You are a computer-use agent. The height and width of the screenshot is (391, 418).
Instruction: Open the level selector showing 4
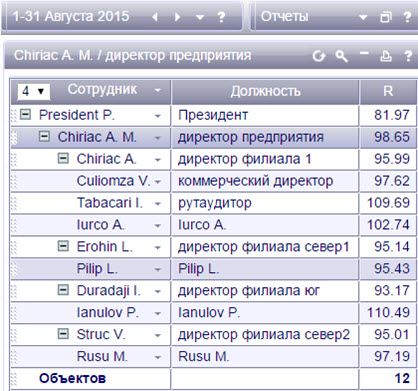click(x=33, y=91)
